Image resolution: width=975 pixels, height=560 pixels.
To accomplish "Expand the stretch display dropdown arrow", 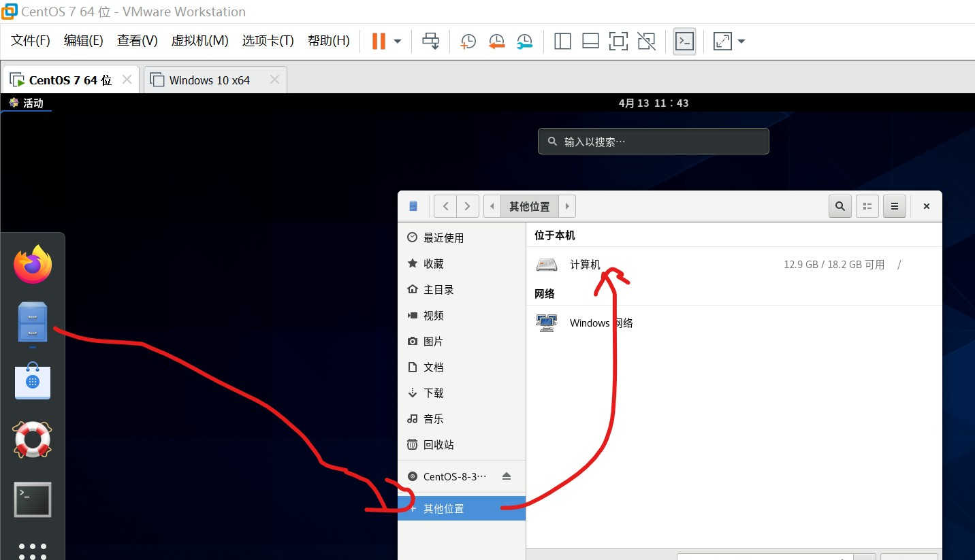I will [741, 42].
